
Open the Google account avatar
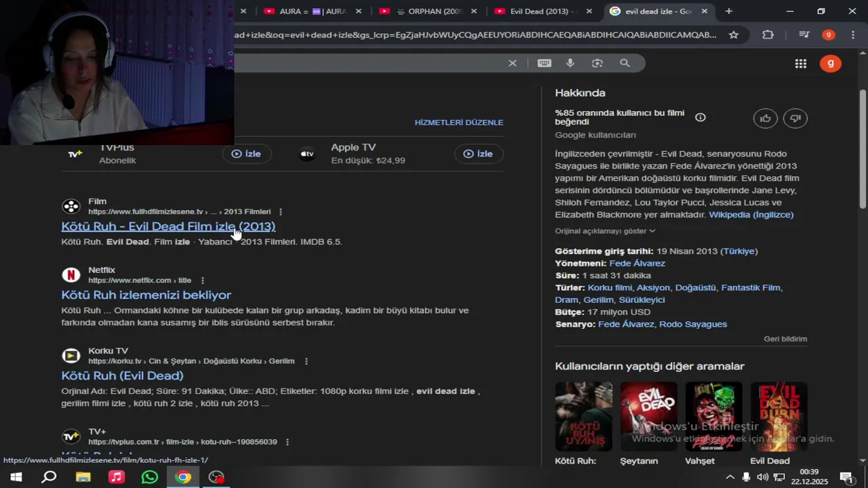[x=831, y=64]
